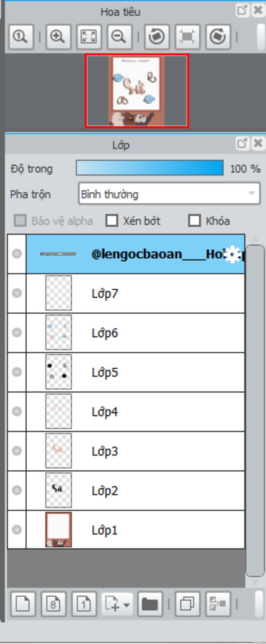Viewport: 266px width, 644px height.
Task: Toggle visibility of Lớp1 layer
Action: tap(17, 530)
